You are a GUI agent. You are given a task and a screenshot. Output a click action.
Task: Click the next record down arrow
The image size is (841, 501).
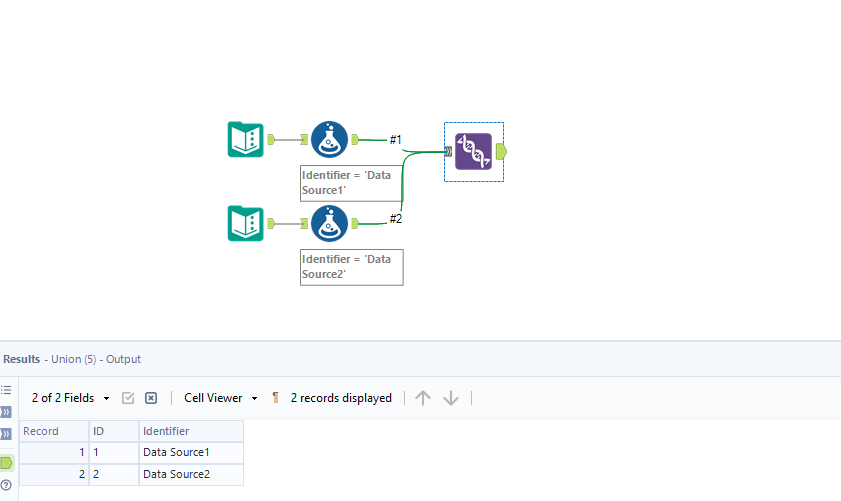tap(451, 398)
